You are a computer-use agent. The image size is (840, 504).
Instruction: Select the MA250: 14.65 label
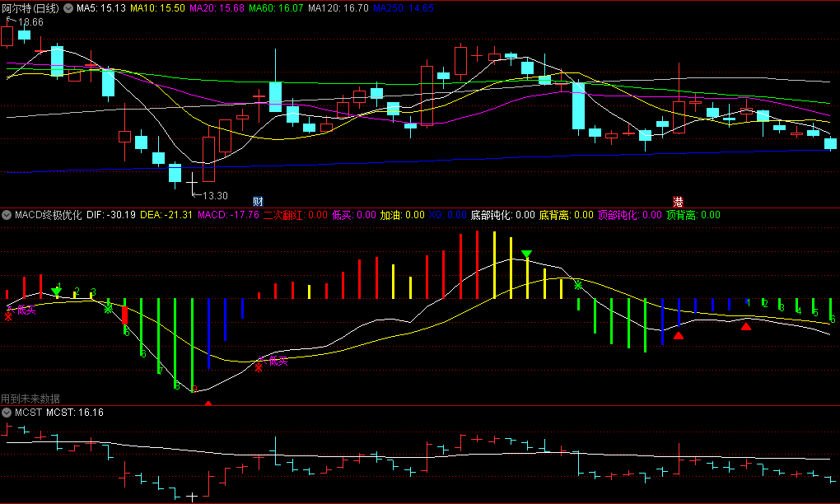(404, 8)
